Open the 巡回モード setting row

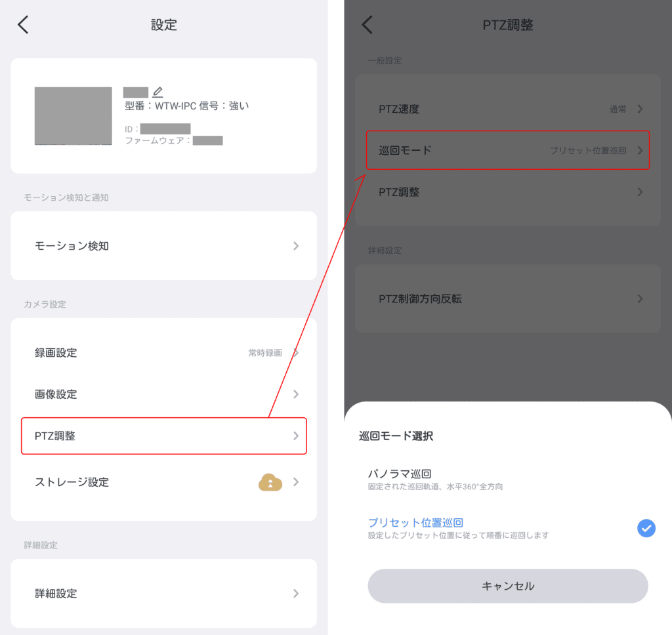[x=508, y=150]
